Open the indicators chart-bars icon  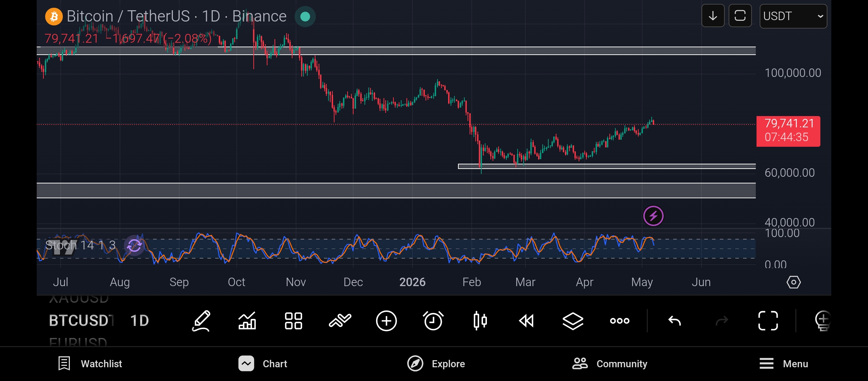coord(247,321)
